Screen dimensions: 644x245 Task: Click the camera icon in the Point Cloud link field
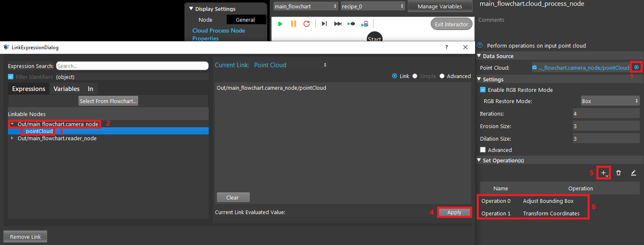pos(534,67)
